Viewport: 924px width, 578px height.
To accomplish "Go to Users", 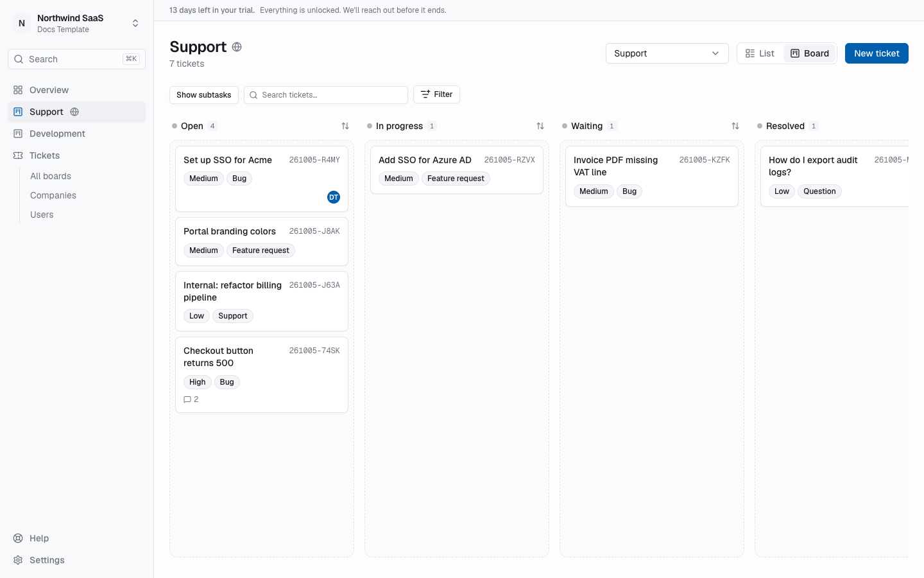I will point(42,215).
